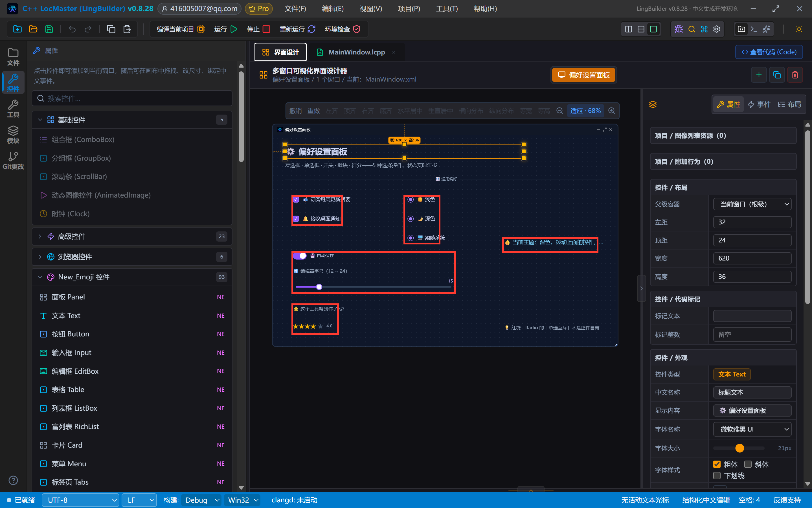
Task: Click the search magnifier icon in top toolbar
Action: point(692,29)
